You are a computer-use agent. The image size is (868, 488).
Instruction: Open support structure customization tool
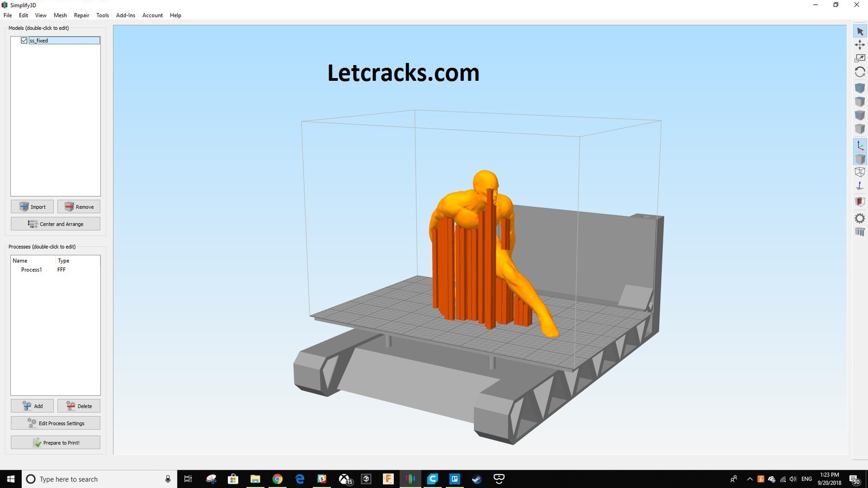860,232
